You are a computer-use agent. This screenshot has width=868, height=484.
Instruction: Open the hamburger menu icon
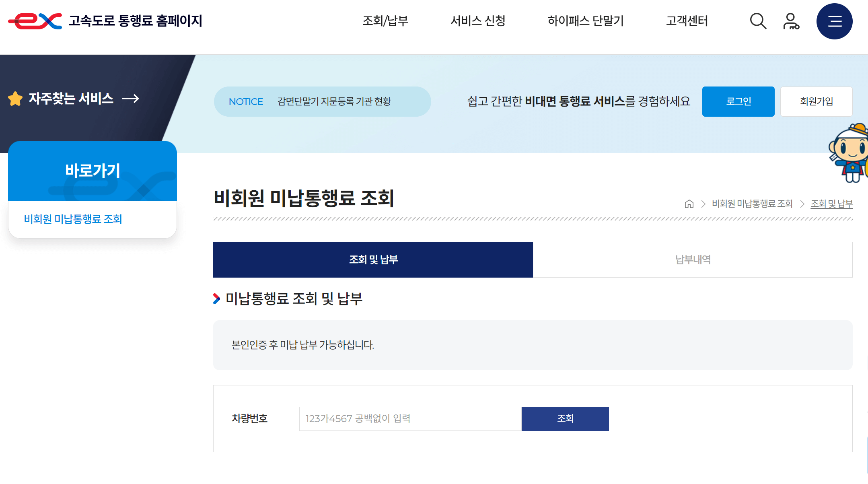[x=835, y=21]
